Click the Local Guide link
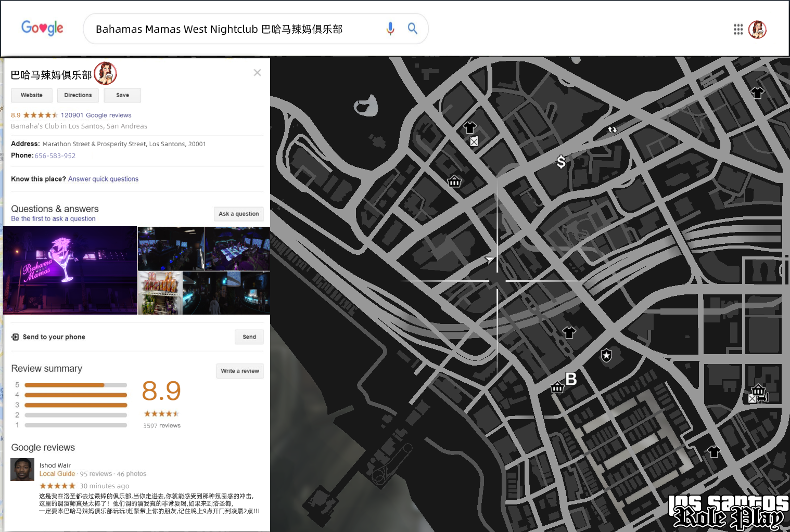The image size is (790, 532). (x=57, y=474)
